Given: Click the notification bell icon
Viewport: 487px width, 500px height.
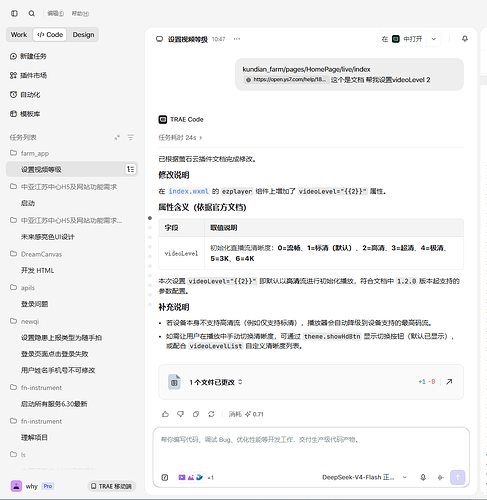Looking at the screenshot, I should pos(465,39).
